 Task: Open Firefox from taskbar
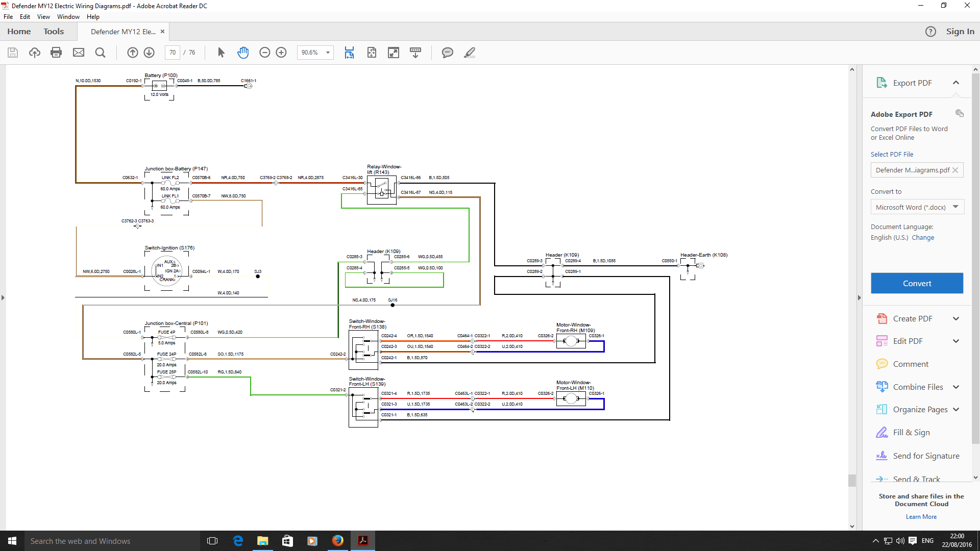click(338, 541)
